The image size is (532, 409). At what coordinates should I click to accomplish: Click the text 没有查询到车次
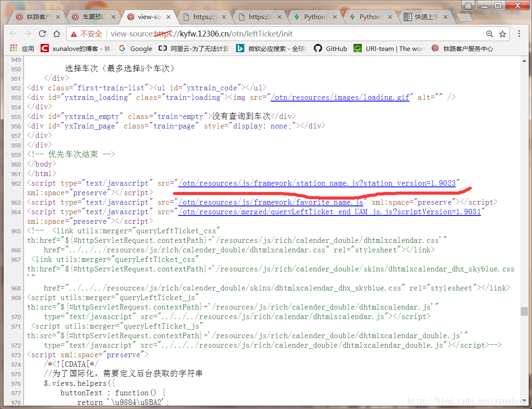pyautogui.click(x=241, y=116)
